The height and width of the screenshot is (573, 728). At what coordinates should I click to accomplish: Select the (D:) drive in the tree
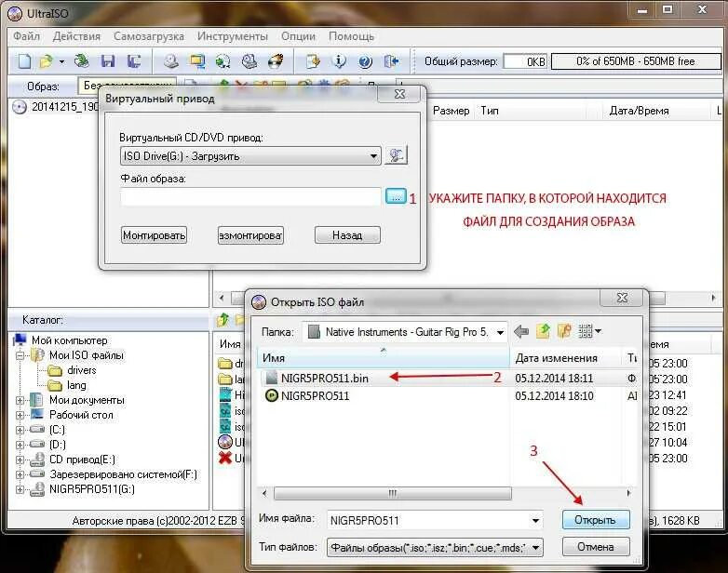click(58, 445)
